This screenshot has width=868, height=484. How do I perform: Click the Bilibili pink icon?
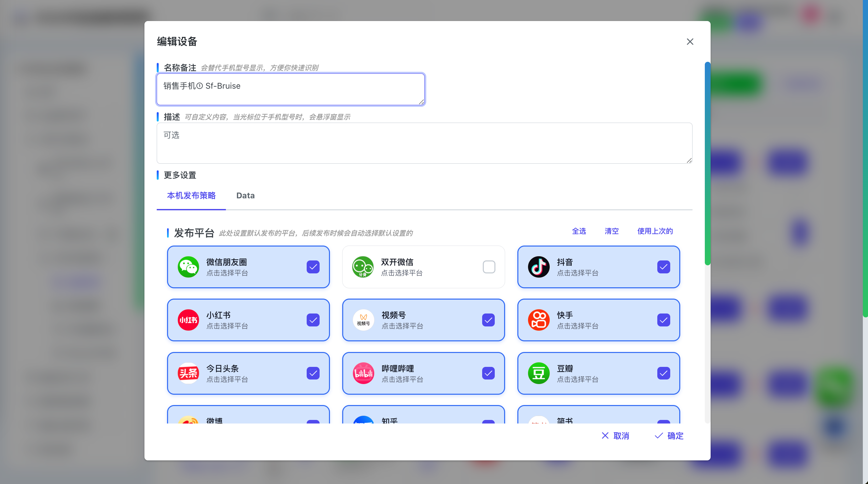point(363,373)
